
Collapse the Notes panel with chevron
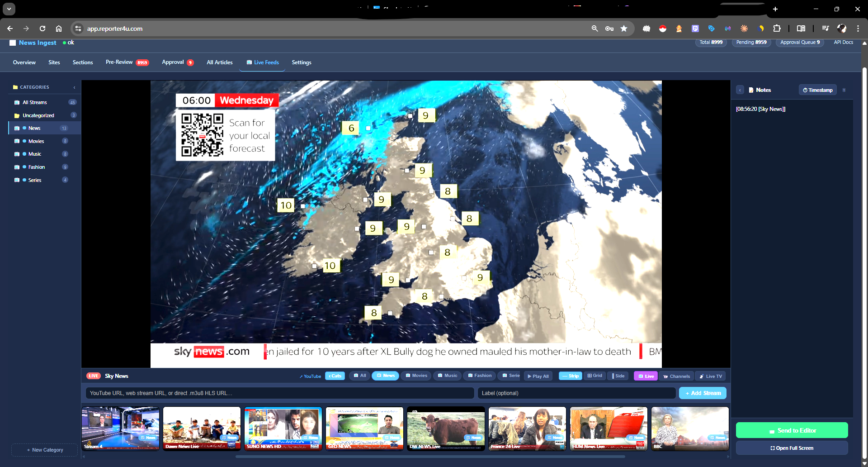(740, 90)
